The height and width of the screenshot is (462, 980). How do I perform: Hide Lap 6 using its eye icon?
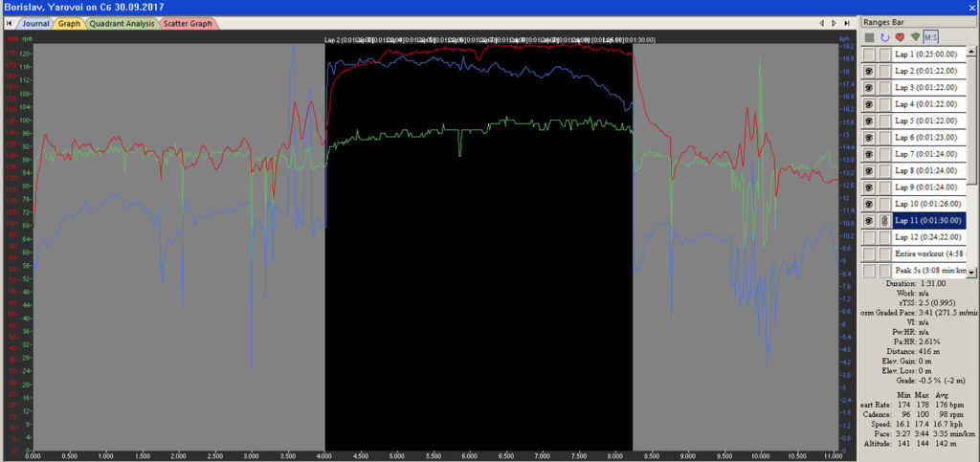[x=869, y=138]
